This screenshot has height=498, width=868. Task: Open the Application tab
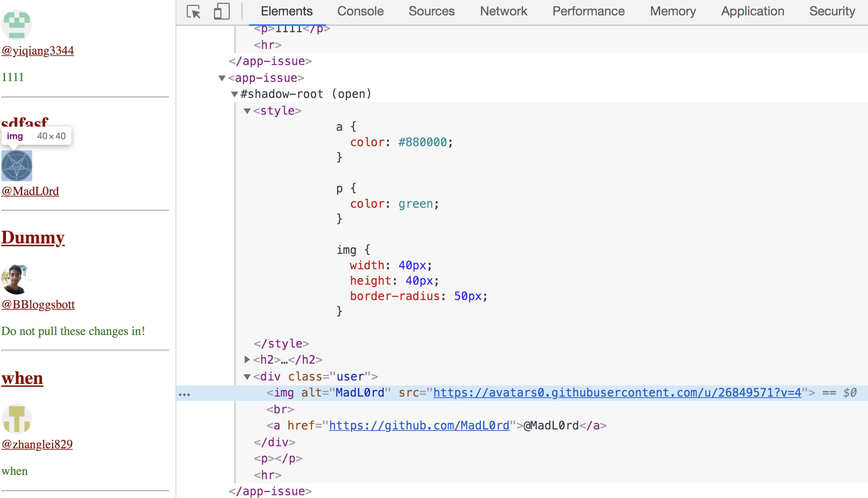click(x=752, y=11)
